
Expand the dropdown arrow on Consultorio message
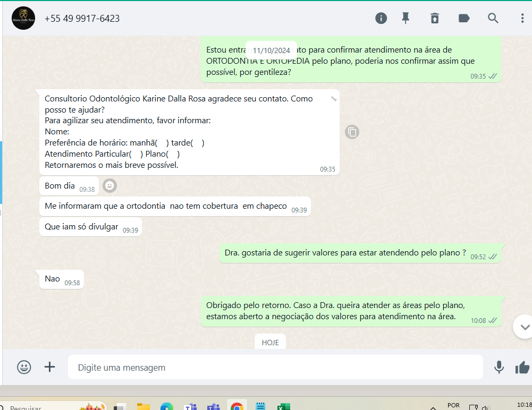333,98
